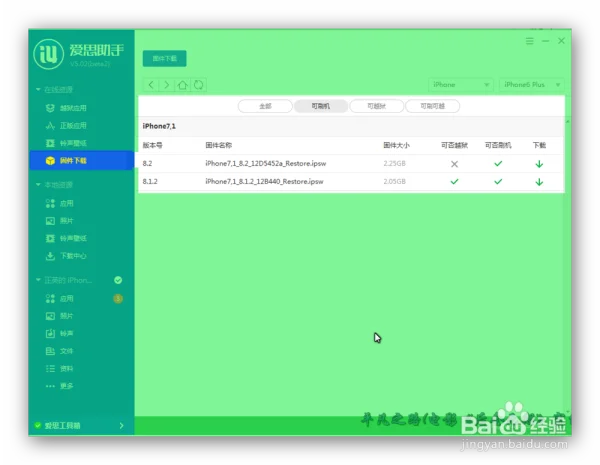
Task: Open the iPhone device type dropdown
Action: click(x=461, y=85)
